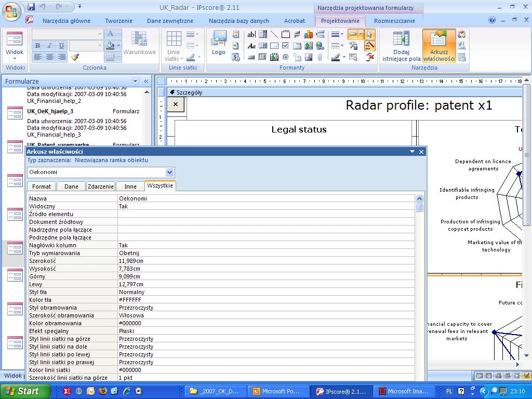Insert a text box control (ab|)

pos(251,34)
